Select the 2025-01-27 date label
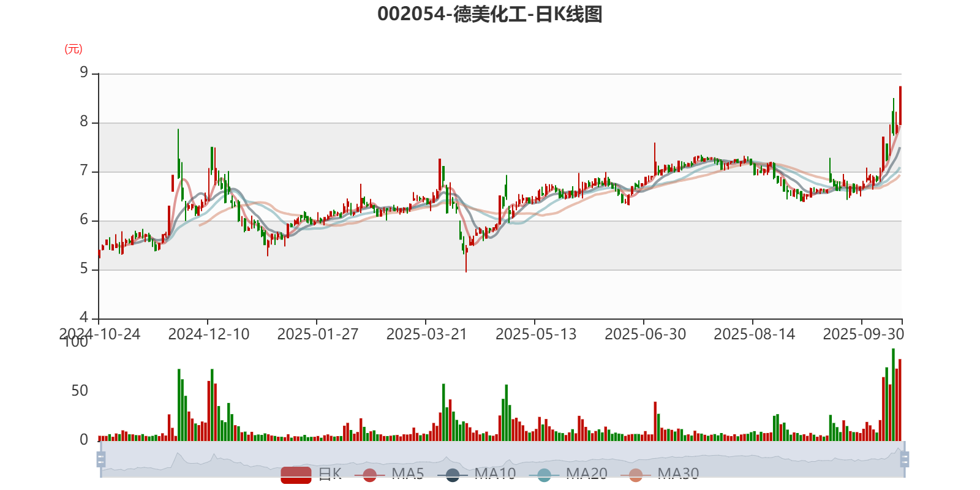980x490 pixels. (318, 334)
